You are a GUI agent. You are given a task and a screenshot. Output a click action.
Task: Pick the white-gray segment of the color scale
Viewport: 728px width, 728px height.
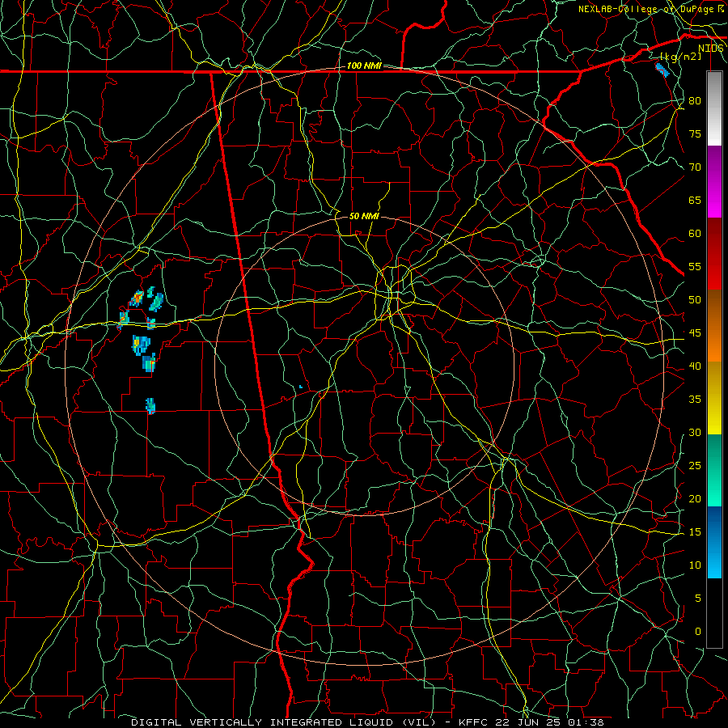click(714, 109)
